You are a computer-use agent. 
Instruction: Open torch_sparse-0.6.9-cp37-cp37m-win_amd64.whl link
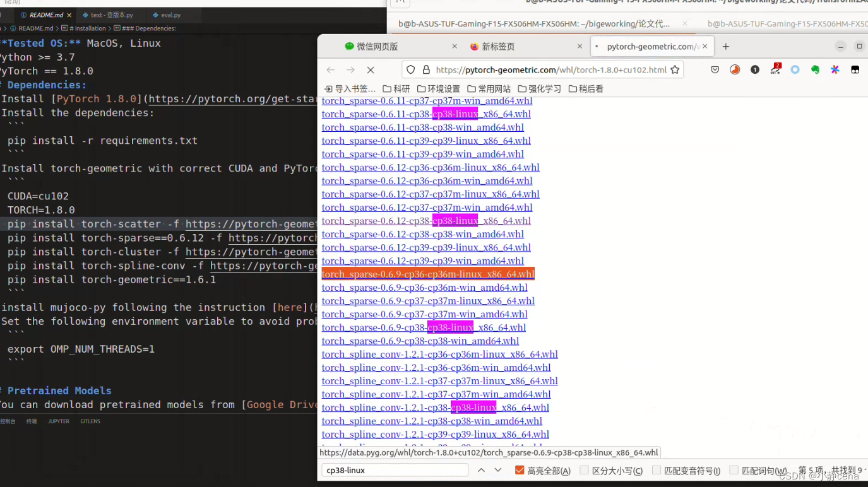425,314
